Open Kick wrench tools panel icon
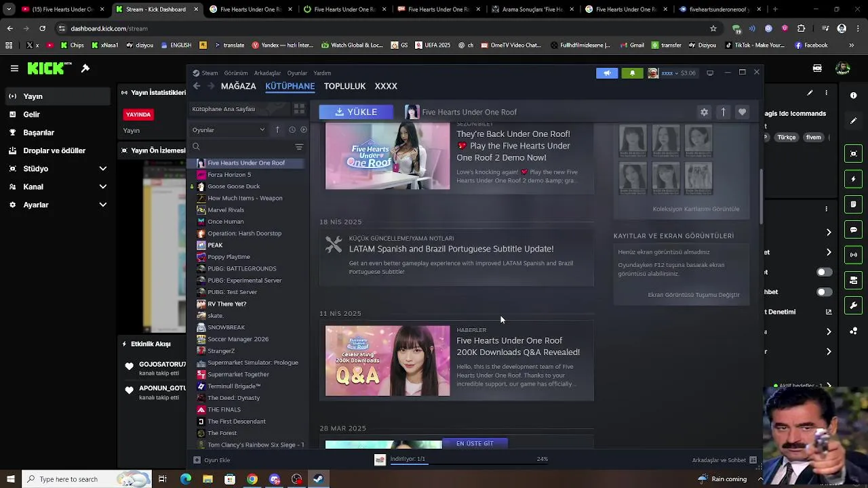868x488 pixels. [x=854, y=306]
